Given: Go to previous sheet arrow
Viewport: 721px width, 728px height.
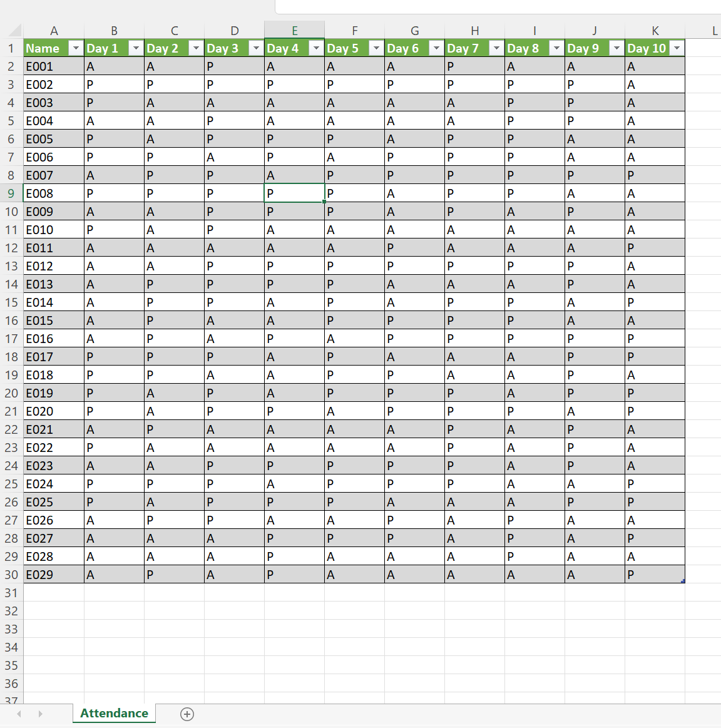Looking at the screenshot, I should [x=19, y=714].
